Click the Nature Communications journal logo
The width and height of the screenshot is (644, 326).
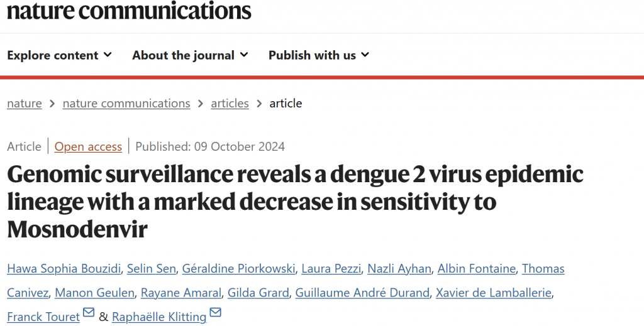pyautogui.click(x=129, y=11)
